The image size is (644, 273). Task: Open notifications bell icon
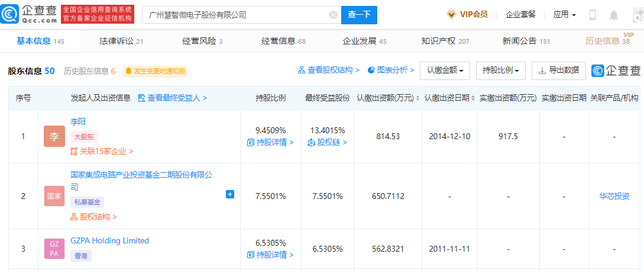coord(614,15)
